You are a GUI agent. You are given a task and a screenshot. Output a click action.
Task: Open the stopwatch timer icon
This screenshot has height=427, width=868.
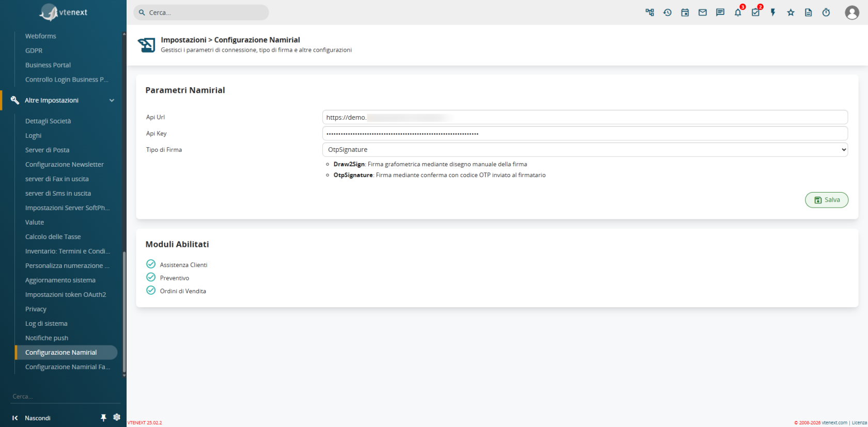[826, 12]
